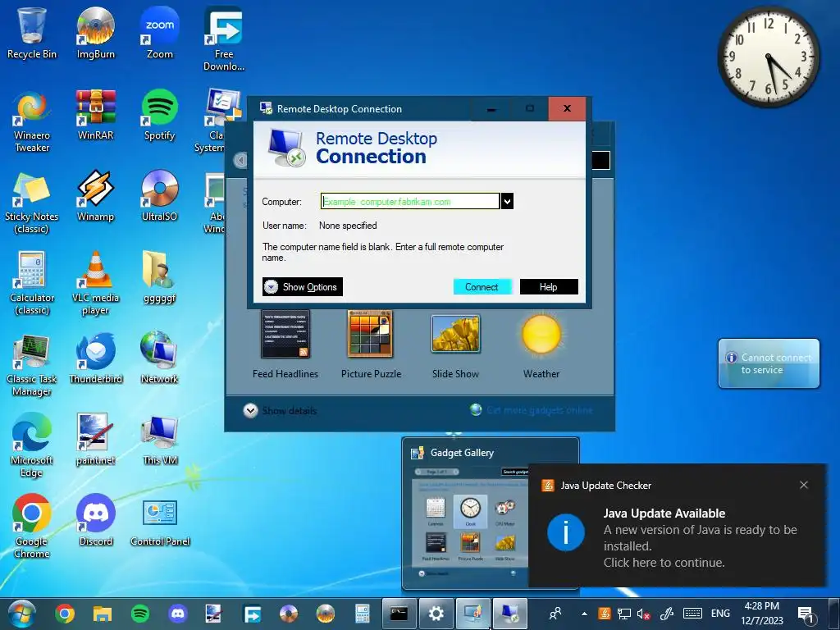Launch Discord desktop shortcut

tap(95, 521)
